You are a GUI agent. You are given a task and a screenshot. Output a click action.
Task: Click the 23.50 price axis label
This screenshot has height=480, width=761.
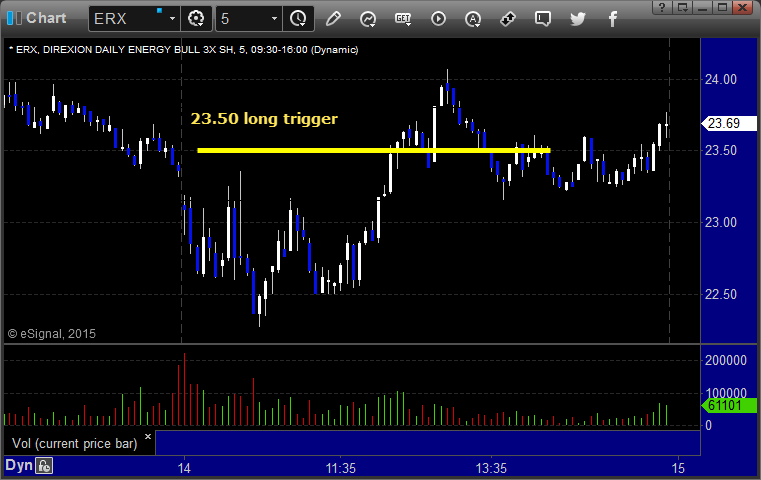(x=721, y=150)
